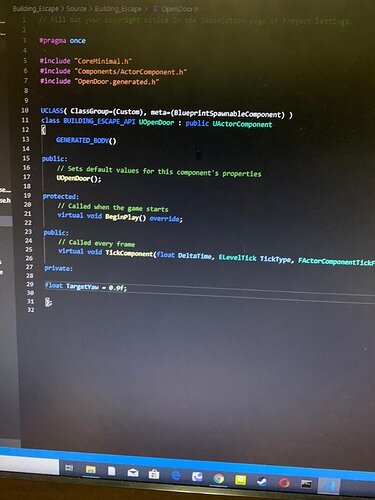Click the first Building_Escape breadcrumb
Viewport: 375px width, 500px height.
click(35, 8)
